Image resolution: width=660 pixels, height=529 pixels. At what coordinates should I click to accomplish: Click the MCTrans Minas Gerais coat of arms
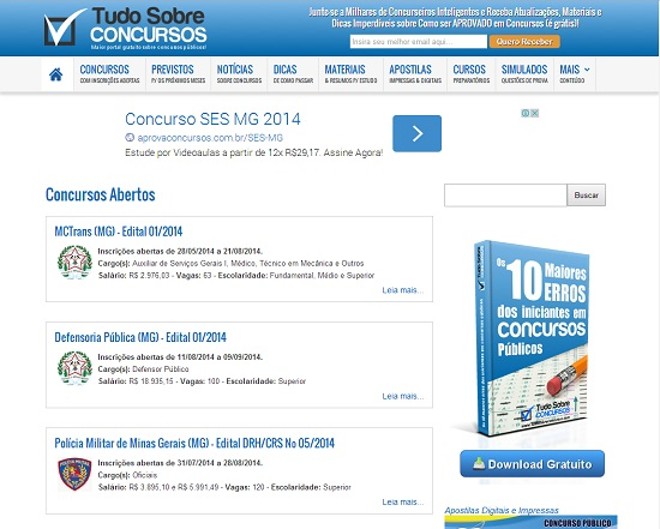[x=74, y=262]
